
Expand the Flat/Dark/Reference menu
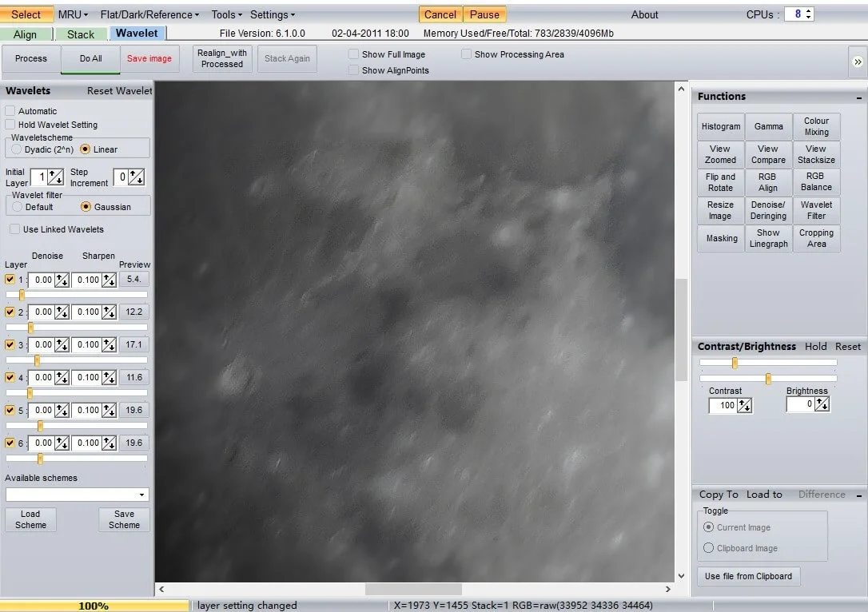[149, 14]
